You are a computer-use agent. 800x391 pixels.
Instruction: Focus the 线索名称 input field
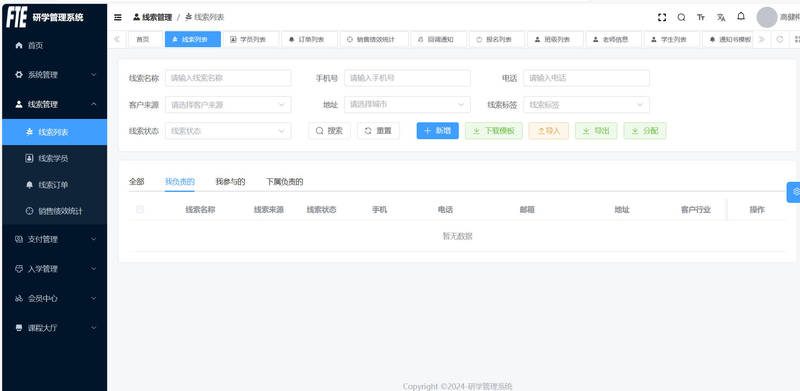click(228, 78)
